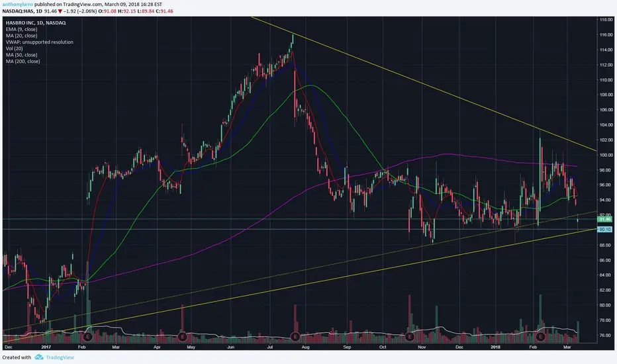The height and width of the screenshot is (364, 617).
Task: Click the 'Oct' label on time axis
Action: pos(383,347)
